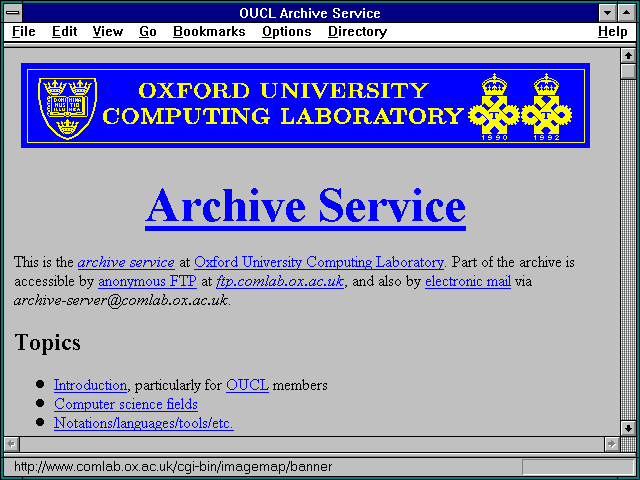This screenshot has width=640, height=480.
Task: Follow the Introduction topic link
Action: [90, 385]
